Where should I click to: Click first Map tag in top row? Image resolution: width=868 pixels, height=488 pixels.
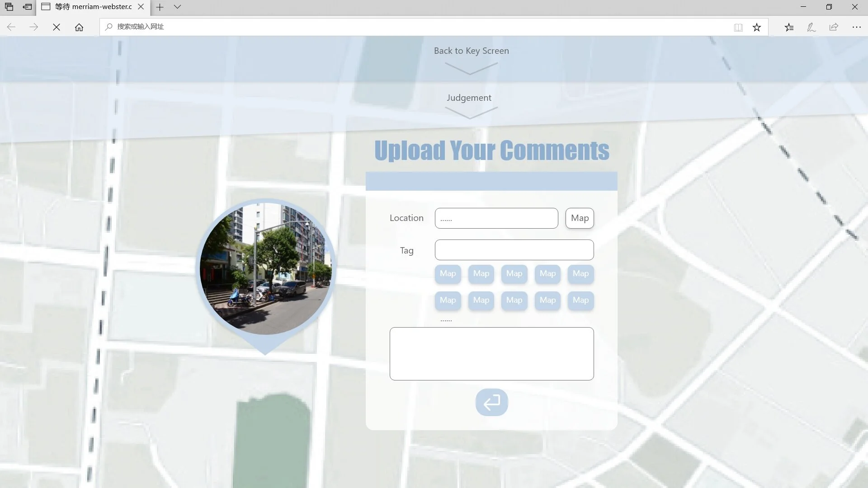pos(448,274)
